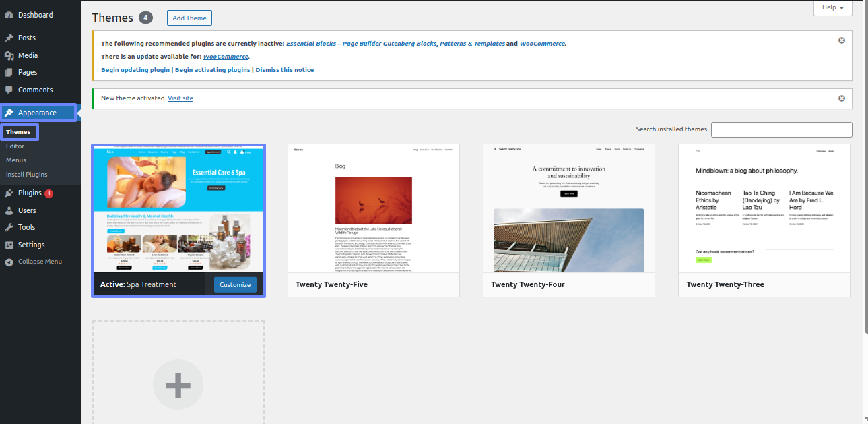Open the WooCommerce update available link
Image resolution: width=868 pixels, height=424 pixels.
pos(226,57)
